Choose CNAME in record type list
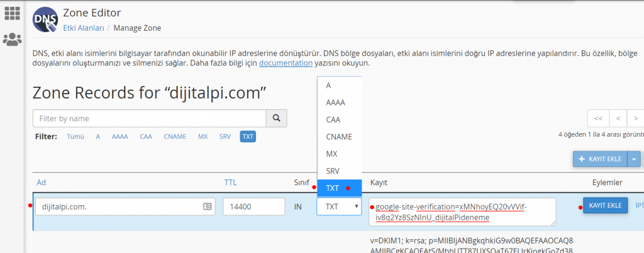 [339, 137]
